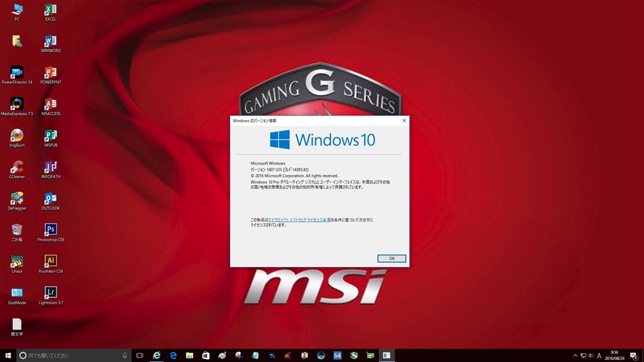Image resolution: width=644 pixels, height=362 pixels.
Task: Select the Lhasa desktop icon
Action: pos(17,265)
